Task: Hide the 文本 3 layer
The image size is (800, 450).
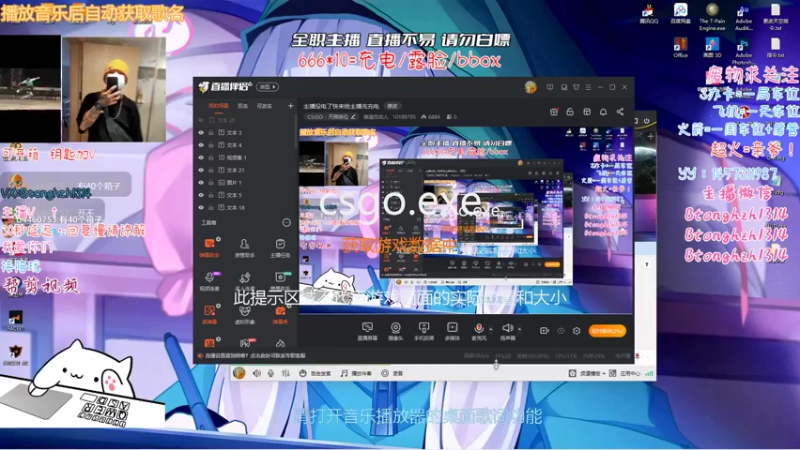Action: pyautogui.click(x=201, y=133)
